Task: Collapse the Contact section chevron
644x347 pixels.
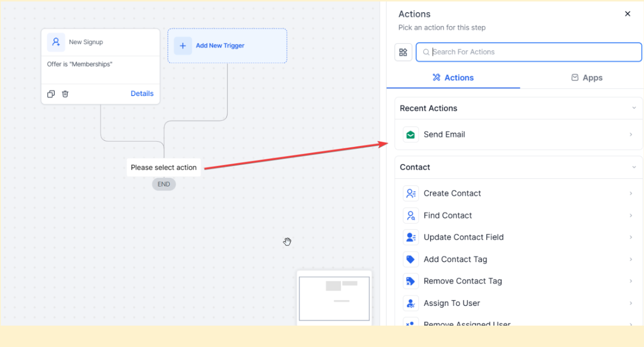Action: tap(634, 167)
